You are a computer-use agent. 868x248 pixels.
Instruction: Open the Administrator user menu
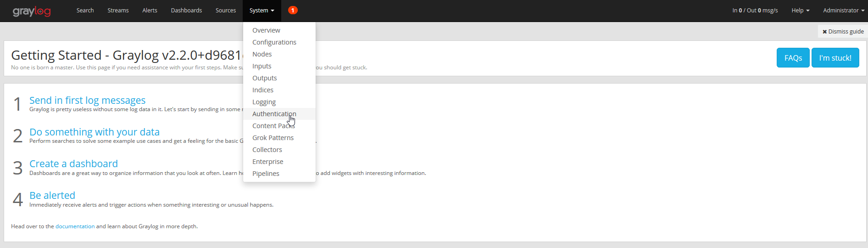843,10
